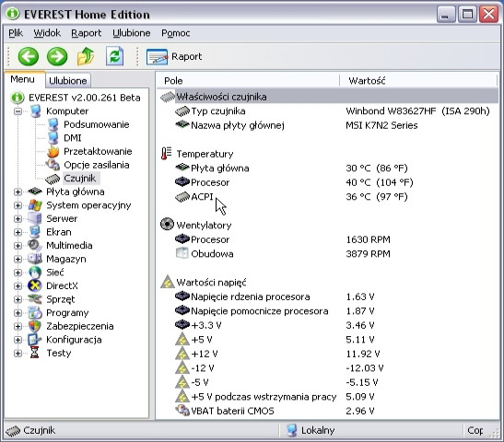The image size is (504, 442).
Task: Select Podsumowanie icon in the tree
Action: tap(53, 124)
